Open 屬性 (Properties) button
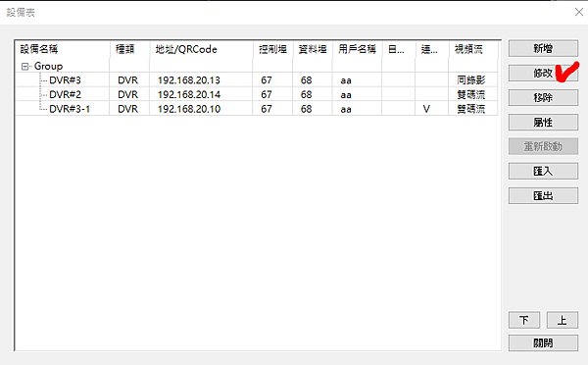This screenshot has height=365, width=588. [x=543, y=122]
